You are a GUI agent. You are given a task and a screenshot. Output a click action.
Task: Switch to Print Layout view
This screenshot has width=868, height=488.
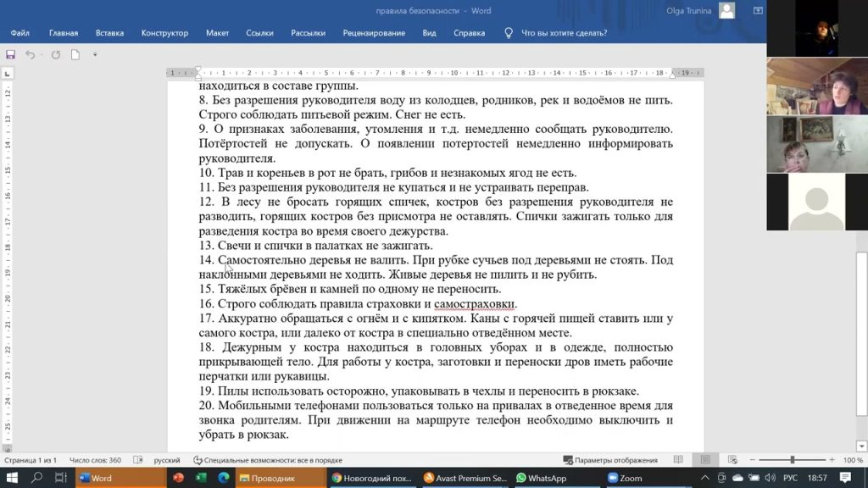click(704, 460)
